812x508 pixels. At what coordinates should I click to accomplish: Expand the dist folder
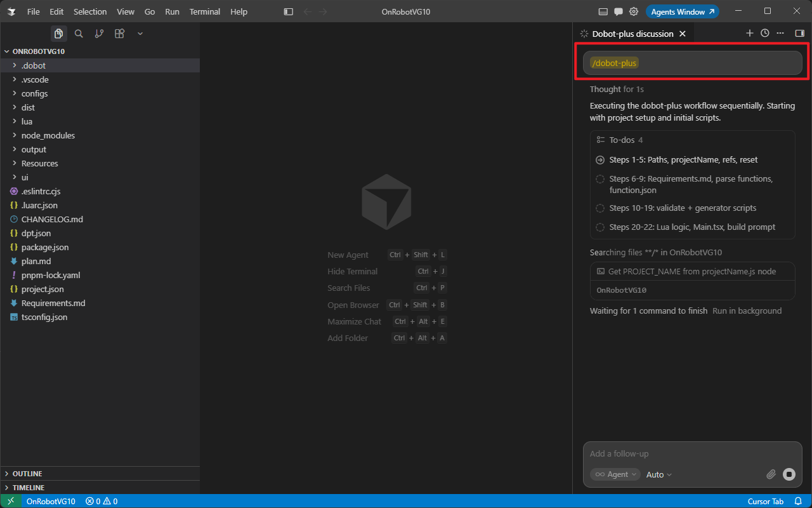pos(100,107)
